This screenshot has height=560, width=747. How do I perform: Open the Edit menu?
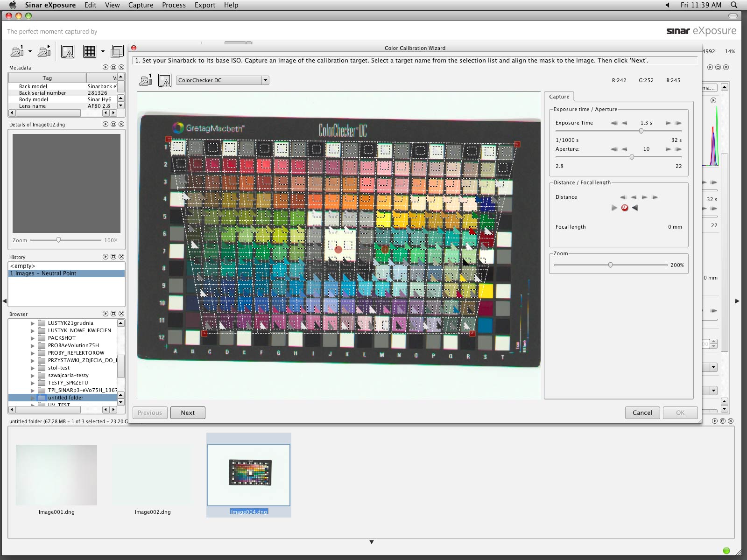(x=91, y=5)
